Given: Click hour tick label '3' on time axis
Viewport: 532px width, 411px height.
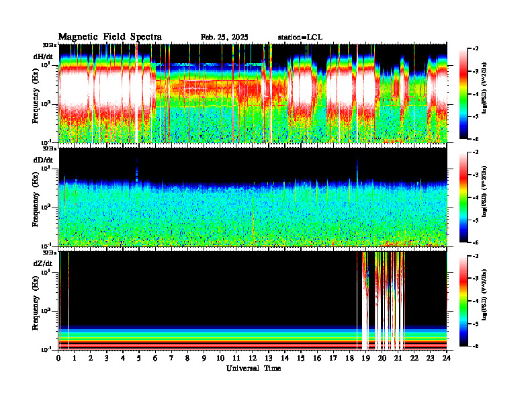Looking at the screenshot, I should pyautogui.click(x=107, y=358).
